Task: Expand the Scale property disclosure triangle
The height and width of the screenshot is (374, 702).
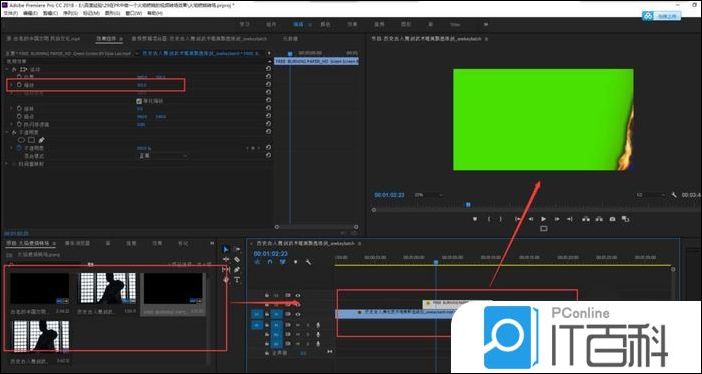Action: (11, 85)
